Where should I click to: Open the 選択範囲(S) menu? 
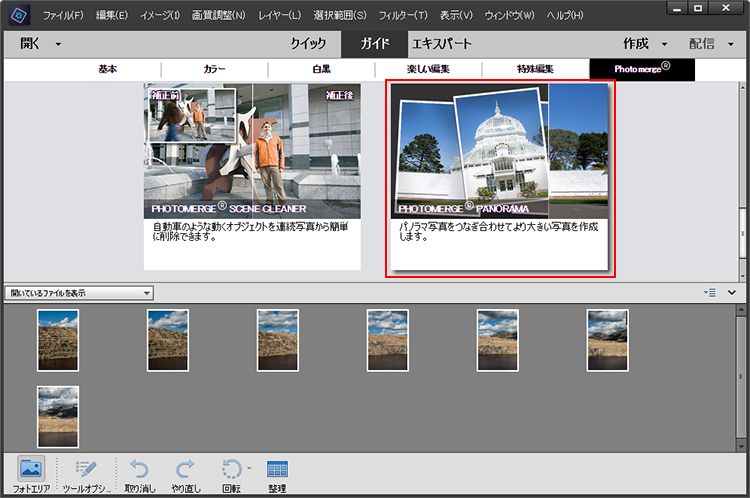[x=340, y=15]
